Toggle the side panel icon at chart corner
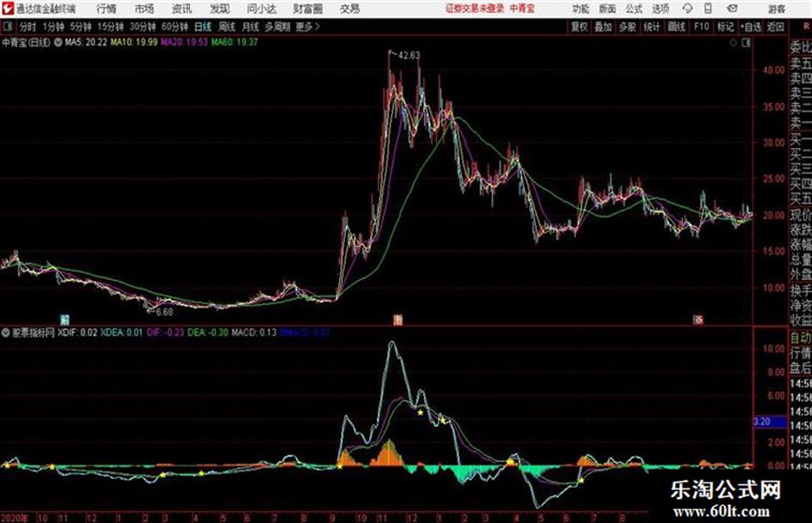 point(746,43)
